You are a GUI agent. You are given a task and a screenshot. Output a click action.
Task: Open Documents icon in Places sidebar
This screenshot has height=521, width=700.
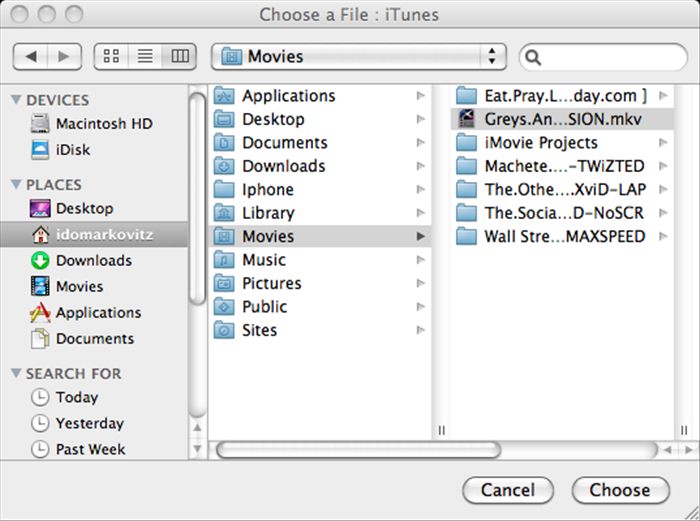pyautogui.click(x=40, y=338)
